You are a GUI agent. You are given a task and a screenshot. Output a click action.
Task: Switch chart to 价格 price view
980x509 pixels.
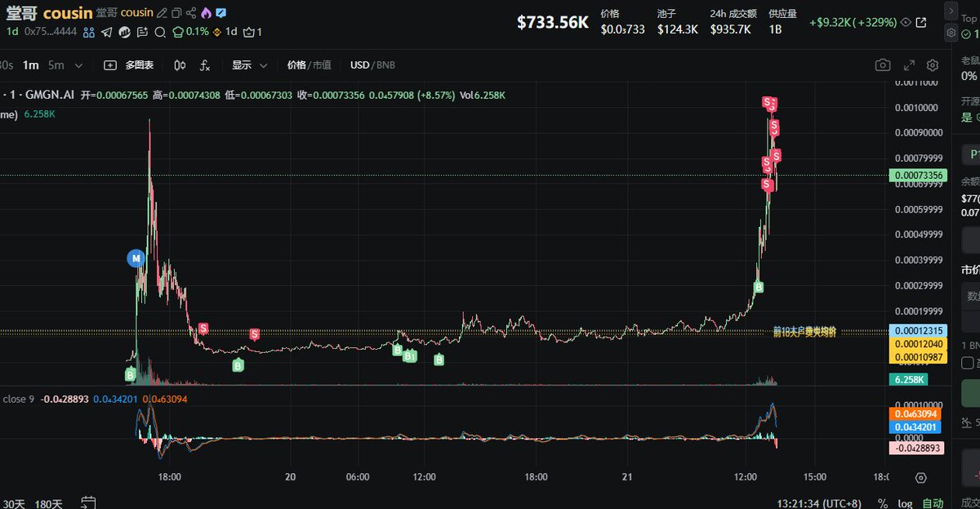pyautogui.click(x=296, y=65)
